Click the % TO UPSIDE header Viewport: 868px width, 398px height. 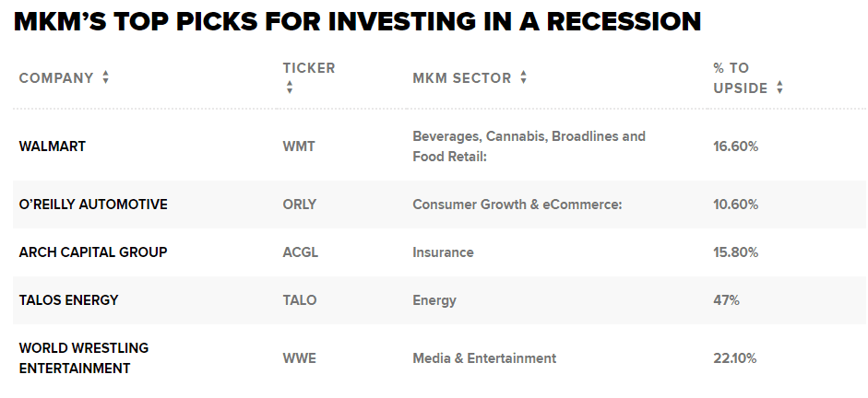click(741, 78)
